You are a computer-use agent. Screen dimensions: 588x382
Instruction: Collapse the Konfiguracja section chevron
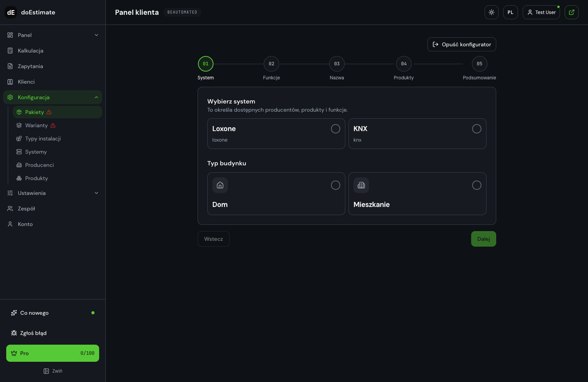coord(96,97)
